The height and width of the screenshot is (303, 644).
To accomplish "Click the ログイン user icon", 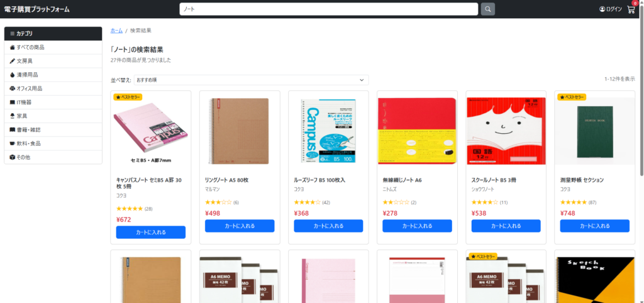I will coord(602,9).
